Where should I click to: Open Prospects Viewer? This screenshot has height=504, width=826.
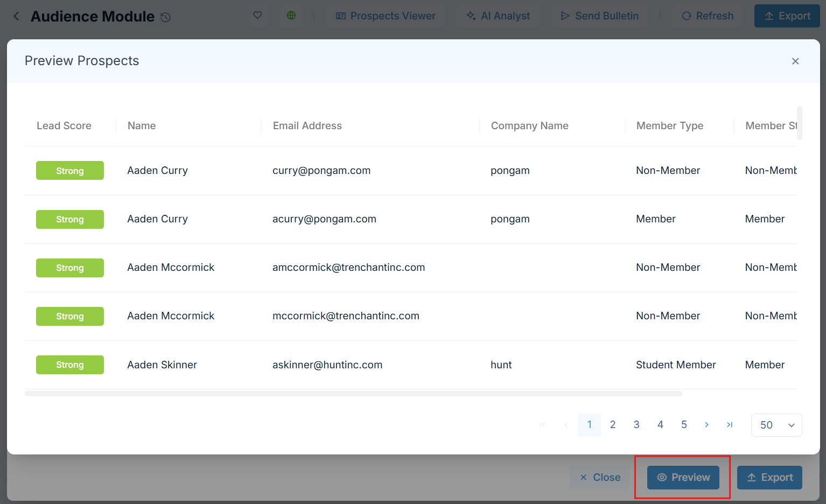(x=386, y=16)
